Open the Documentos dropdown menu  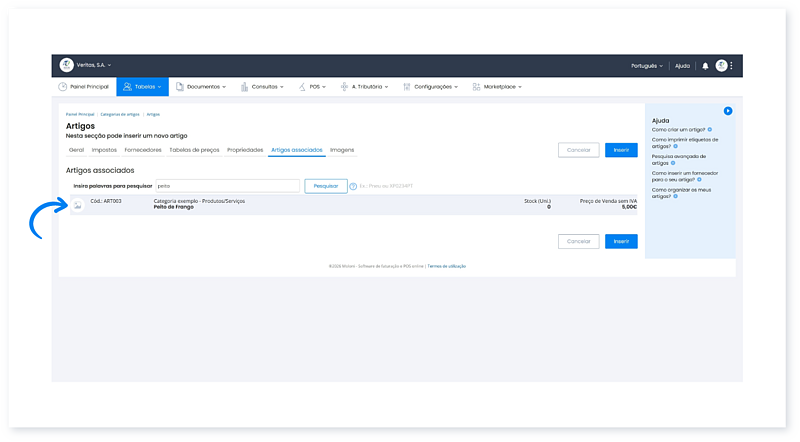(x=200, y=87)
